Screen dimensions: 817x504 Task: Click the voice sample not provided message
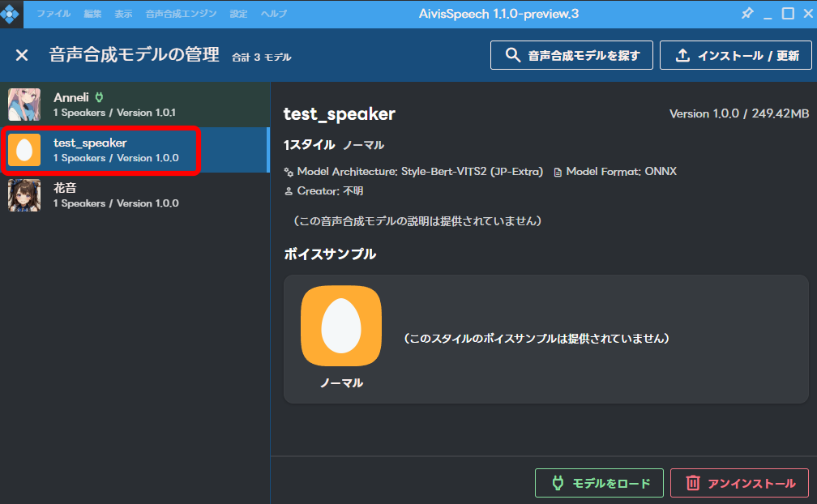(537, 339)
